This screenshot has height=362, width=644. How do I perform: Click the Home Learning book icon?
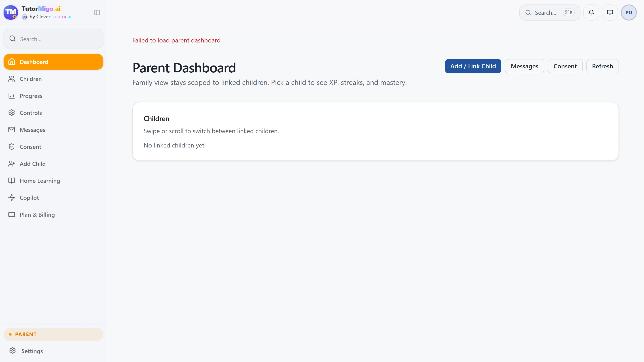click(12, 181)
